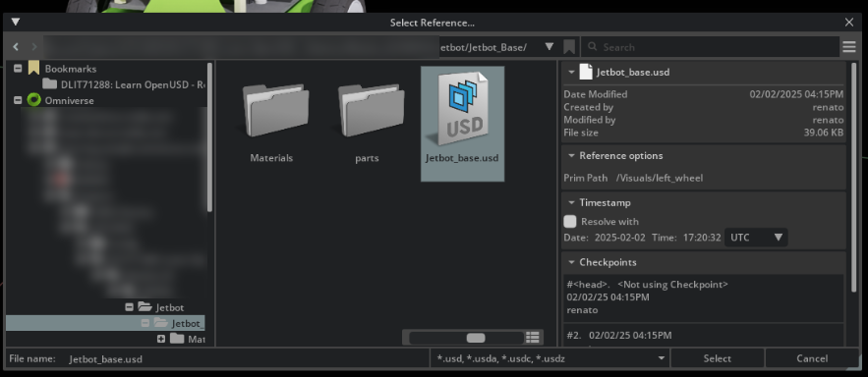Viewport: 868px width, 377px height.
Task: Collapse the Bookmarks tree node
Action: coord(18,69)
